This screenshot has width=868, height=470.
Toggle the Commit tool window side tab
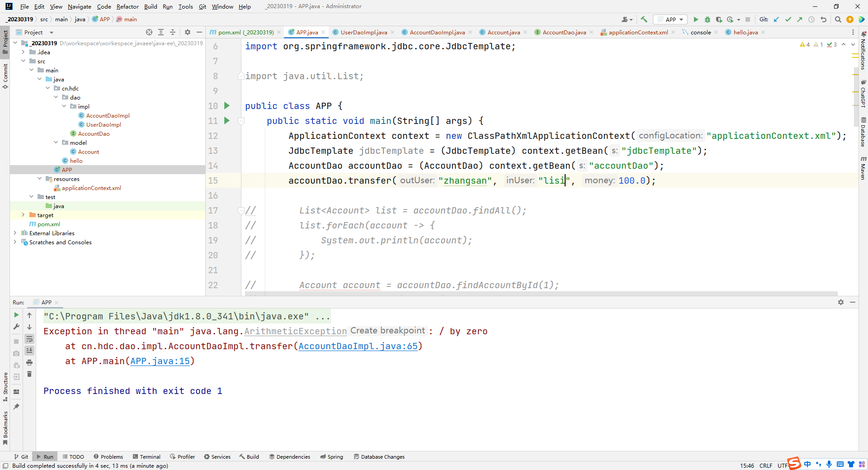click(x=5, y=76)
